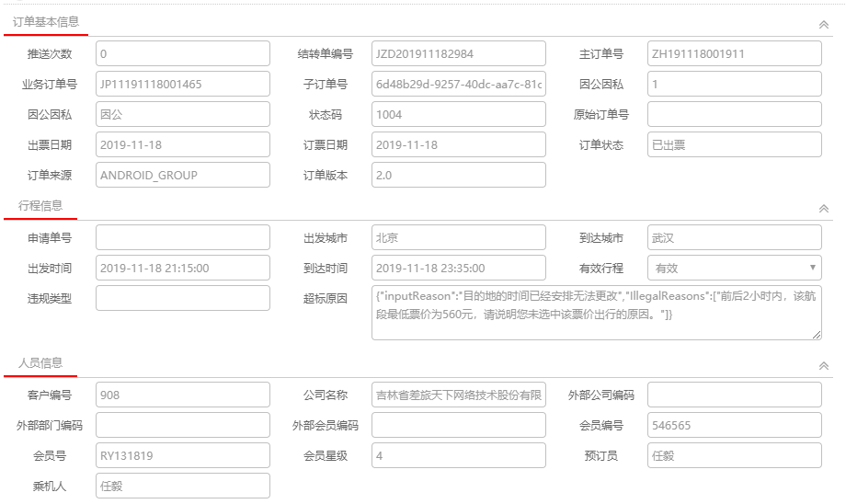Select the 人员信息 tab header
The image size is (846, 504).
(x=40, y=363)
